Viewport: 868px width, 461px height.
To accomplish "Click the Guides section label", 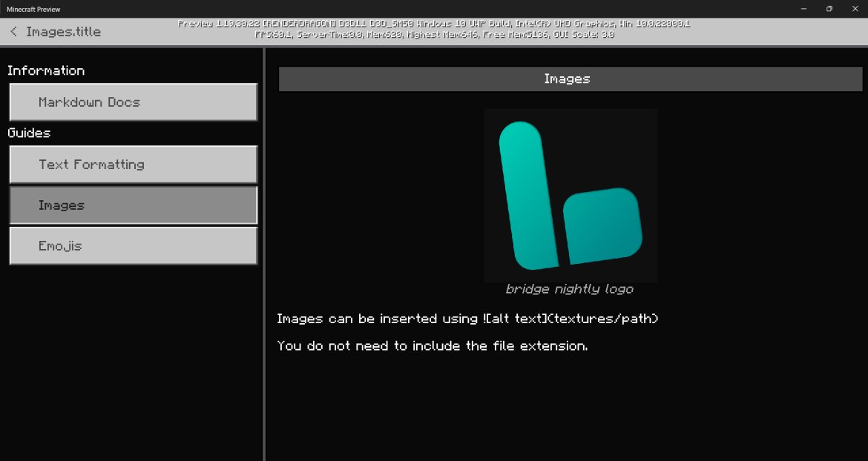I will pos(29,133).
